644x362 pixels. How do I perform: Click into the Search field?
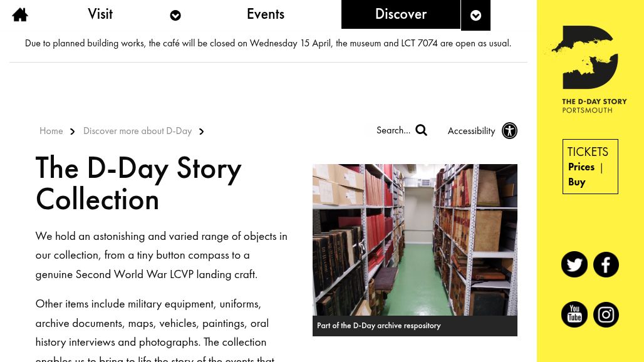pos(393,130)
